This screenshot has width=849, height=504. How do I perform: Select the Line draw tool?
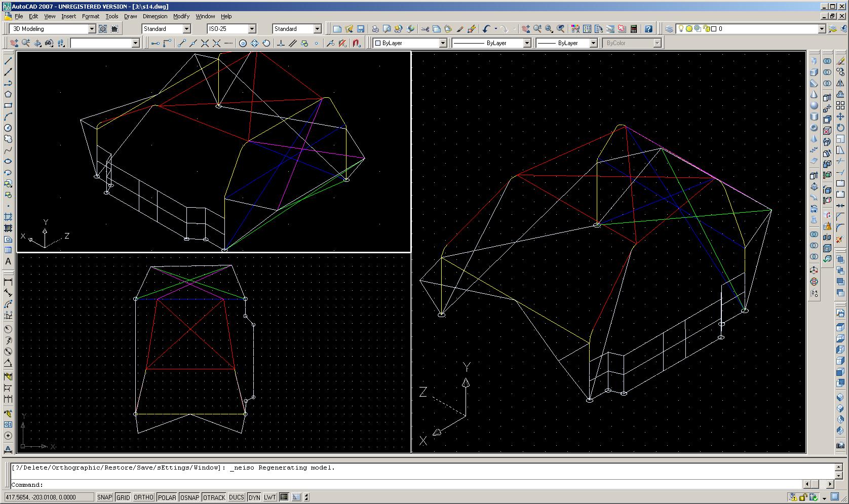[x=8, y=61]
